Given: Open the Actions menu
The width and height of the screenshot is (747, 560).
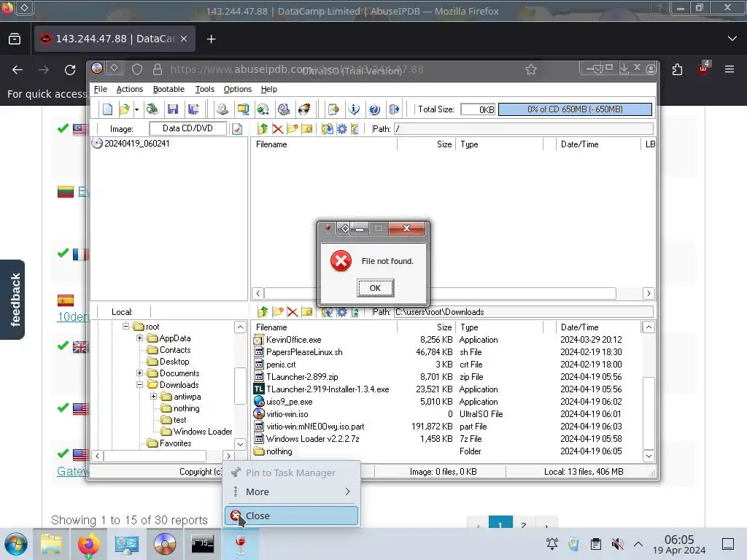Looking at the screenshot, I should 130,89.
